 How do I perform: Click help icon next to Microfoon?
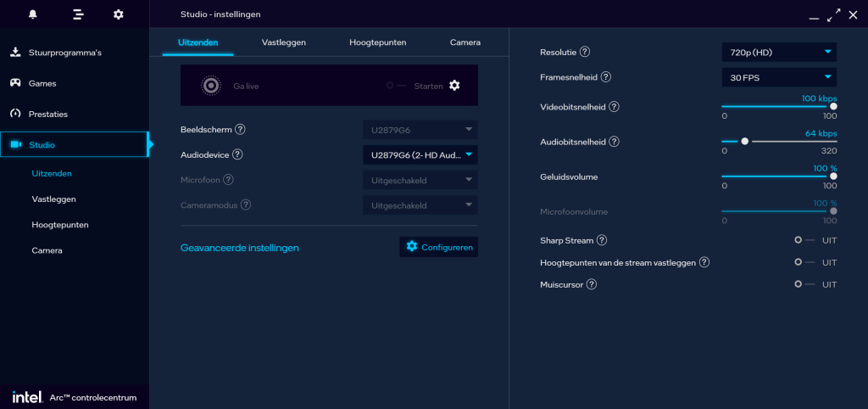pyautogui.click(x=228, y=180)
